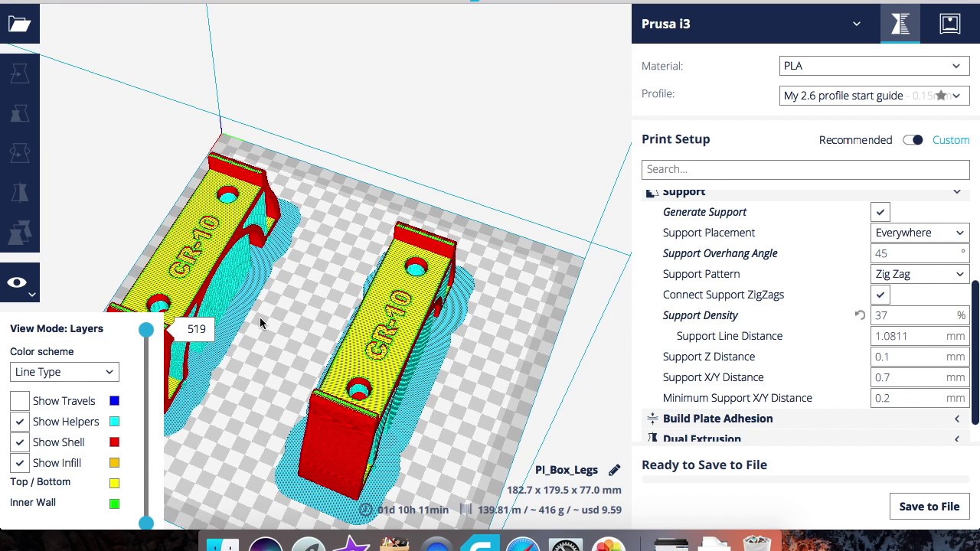Screen dimensions: 980x551
Task: Click the upper layer slider handle
Action: click(146, 330)
